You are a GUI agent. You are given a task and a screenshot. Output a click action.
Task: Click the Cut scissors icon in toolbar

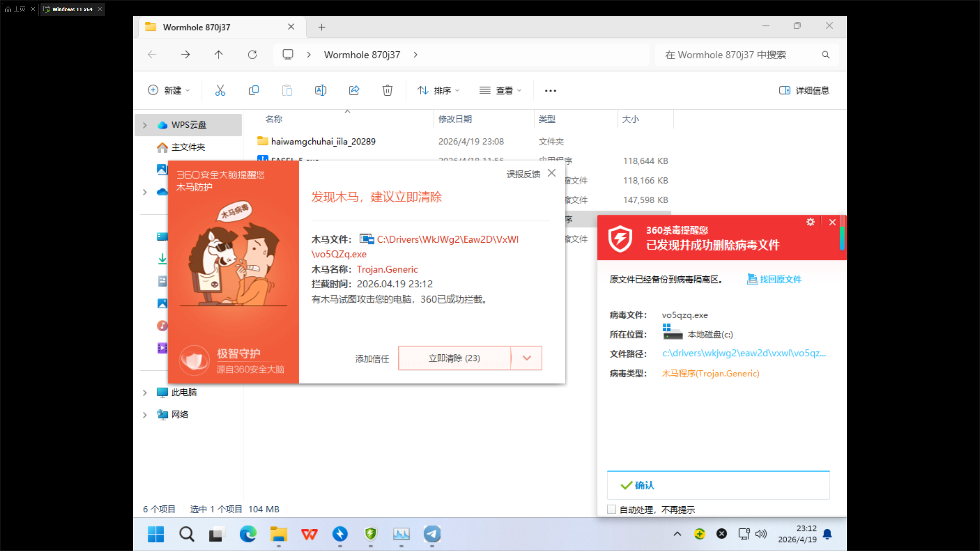220,90
